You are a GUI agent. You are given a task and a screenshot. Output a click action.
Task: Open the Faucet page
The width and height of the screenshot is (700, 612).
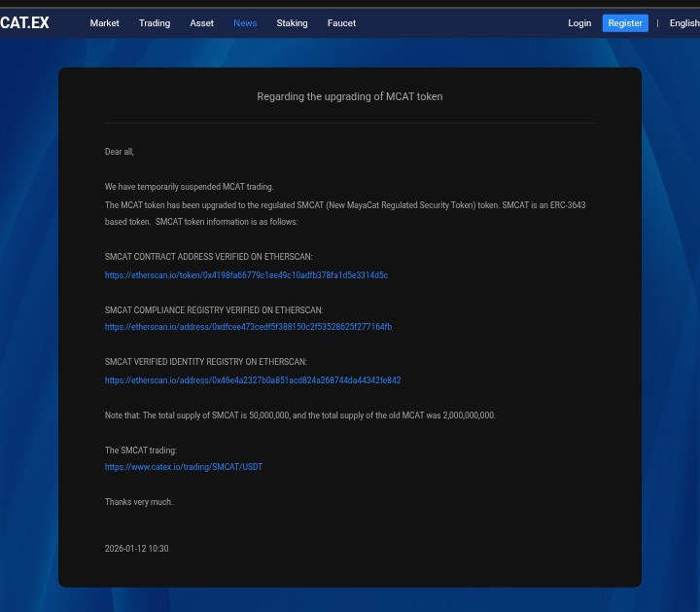pos(341,23)
